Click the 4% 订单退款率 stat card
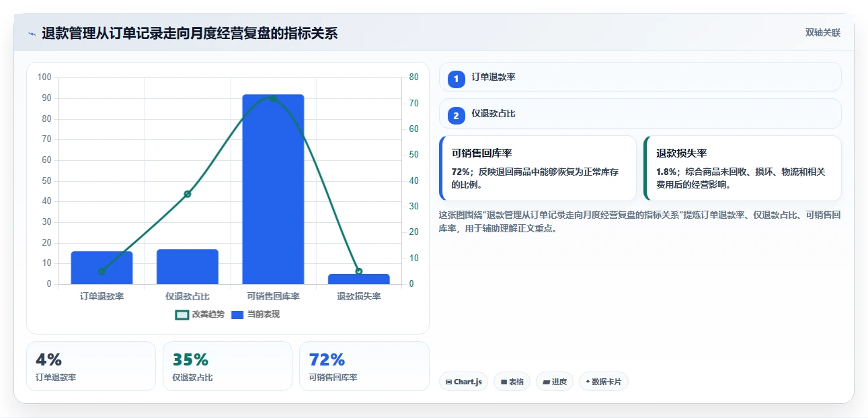 point(91,366)
